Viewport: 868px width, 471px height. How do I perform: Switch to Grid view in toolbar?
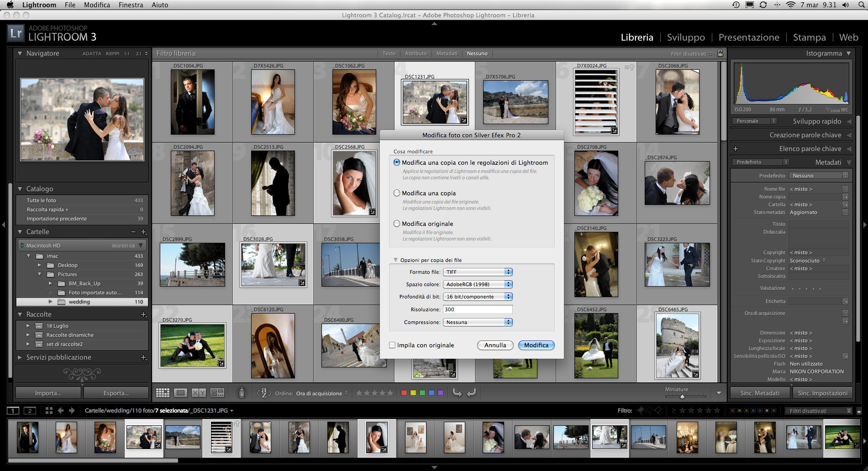point(163,392)
